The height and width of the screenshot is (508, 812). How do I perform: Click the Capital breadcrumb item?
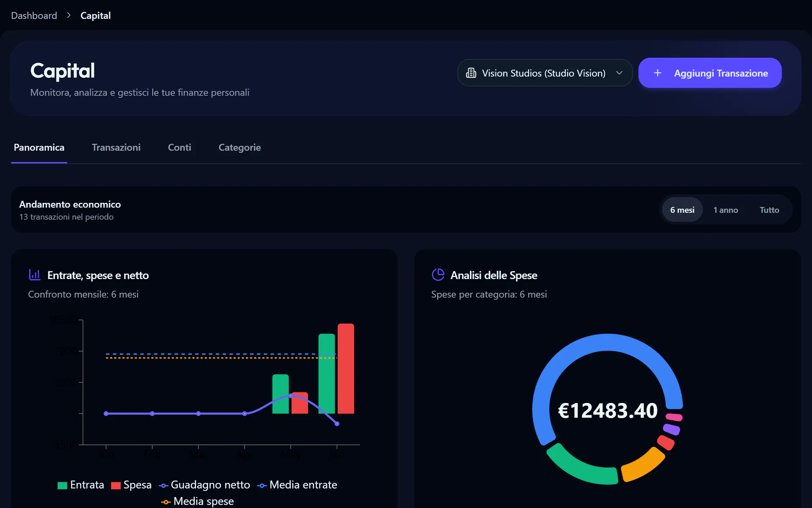pos(96,16)
